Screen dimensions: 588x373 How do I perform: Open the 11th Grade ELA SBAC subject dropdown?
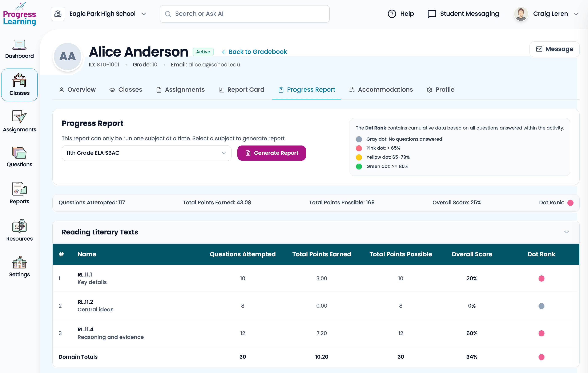(146, 153)
